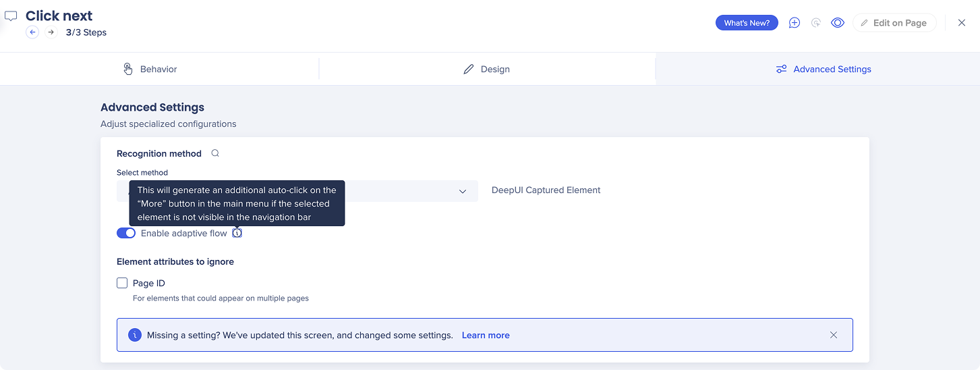Click the magnifier icon beside Recognition method

(215, 153)
